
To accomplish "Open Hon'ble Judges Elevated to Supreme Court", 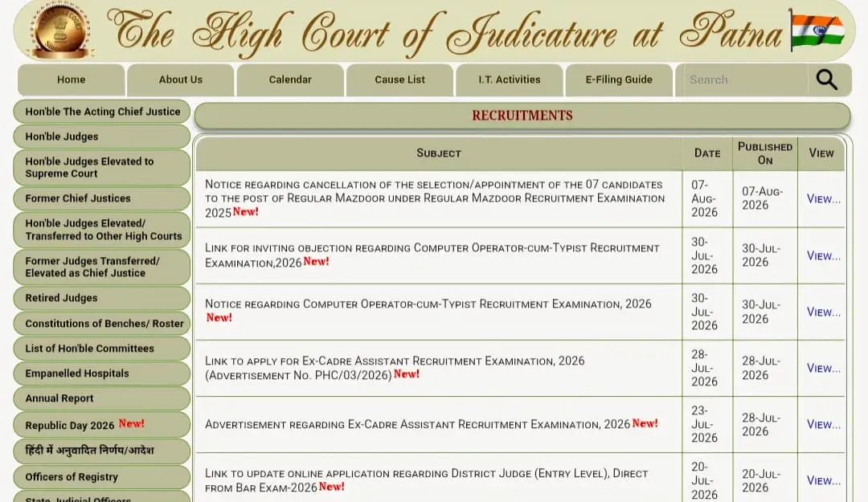I will pyautogui.click(x=102, y=167).
